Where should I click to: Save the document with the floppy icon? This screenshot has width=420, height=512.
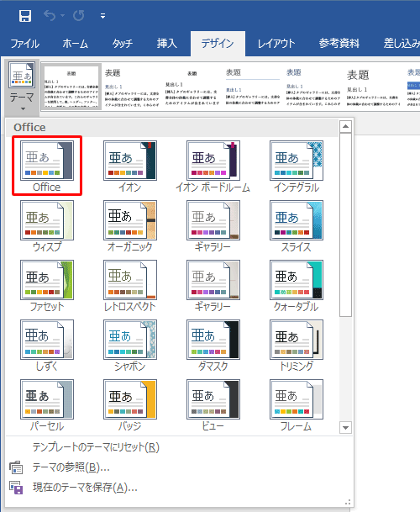[x=25, y=15]
